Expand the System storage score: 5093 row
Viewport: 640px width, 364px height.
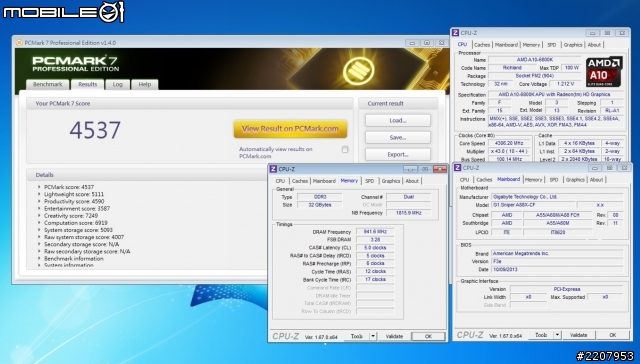coord(39,230)
